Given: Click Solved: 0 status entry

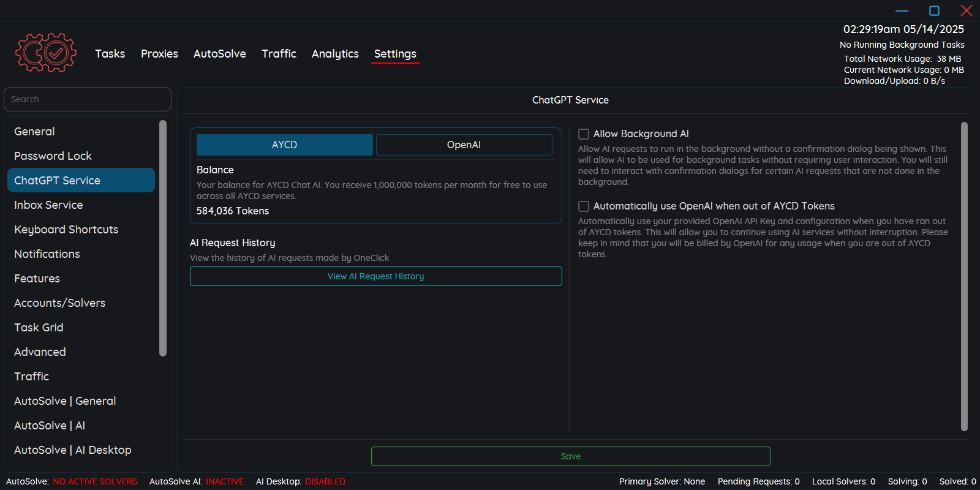Looking at the screenshot, I should [958, 481].
